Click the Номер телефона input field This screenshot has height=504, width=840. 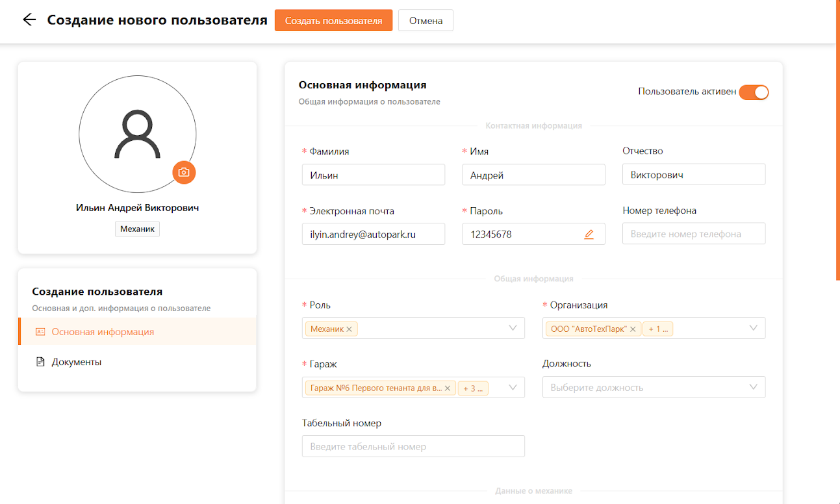(x=693, y=234)
